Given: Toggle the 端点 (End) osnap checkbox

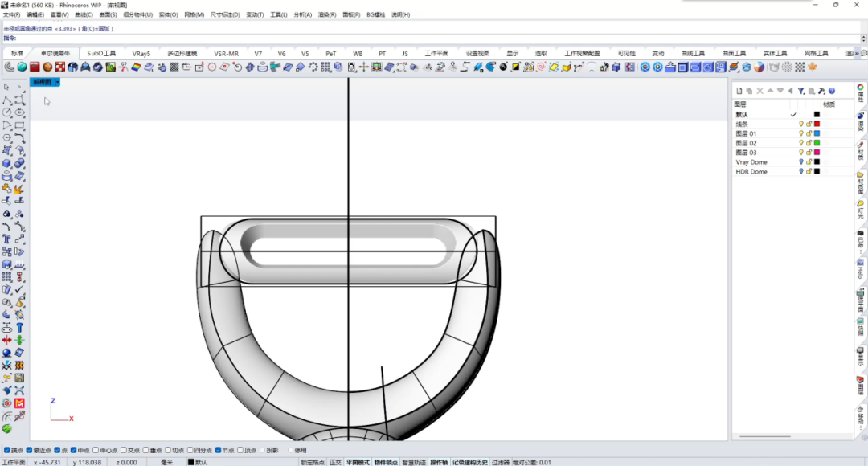Looking at the screenshot, I should (x=6, y=450).
